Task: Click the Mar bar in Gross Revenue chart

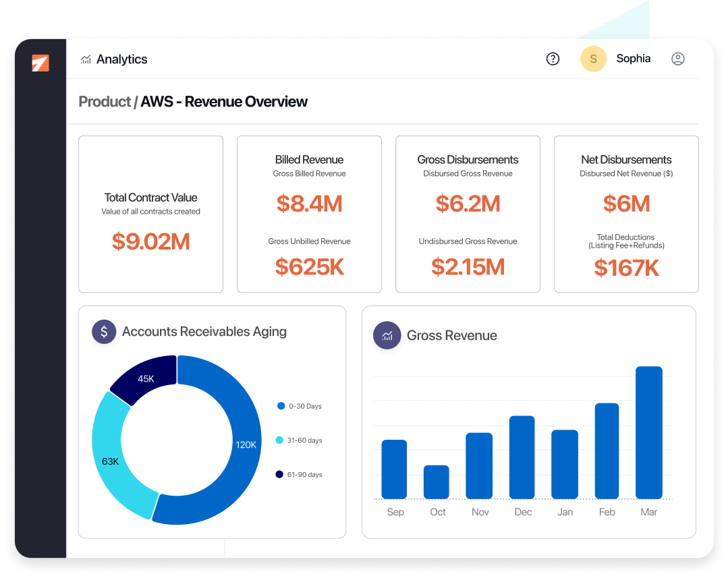Action: [x=649, y=433]
